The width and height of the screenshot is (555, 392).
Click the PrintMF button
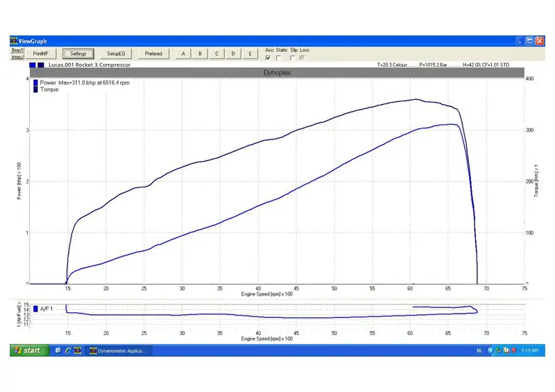41,53
